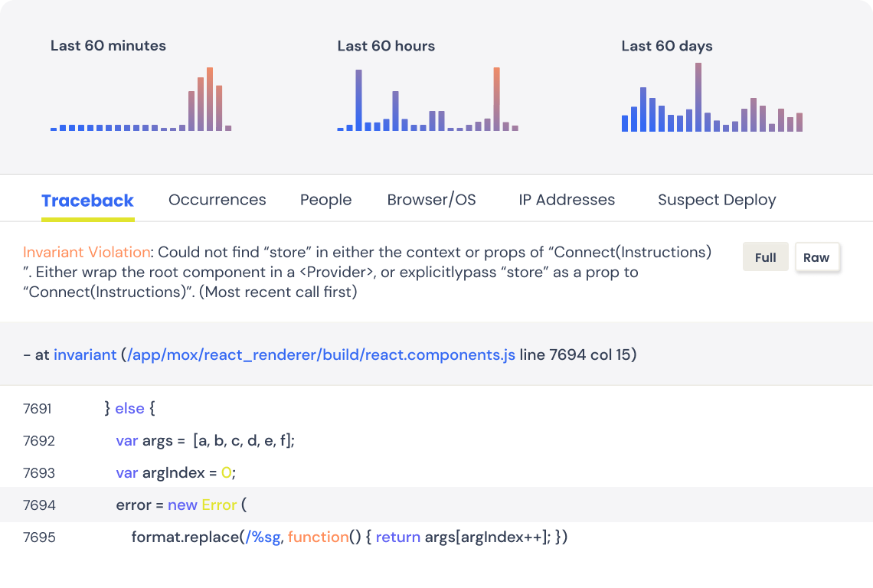Image resolution: width=873 pixels, height=588 pixels.
Task: Select the highlighted code line 7694
Action: point(436,505)
